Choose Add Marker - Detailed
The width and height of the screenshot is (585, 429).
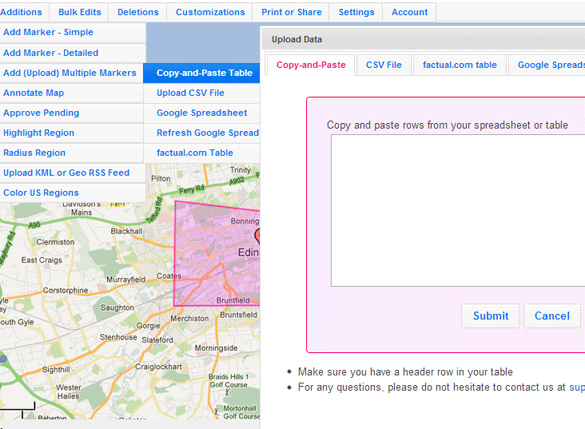[x=73, y=53]
